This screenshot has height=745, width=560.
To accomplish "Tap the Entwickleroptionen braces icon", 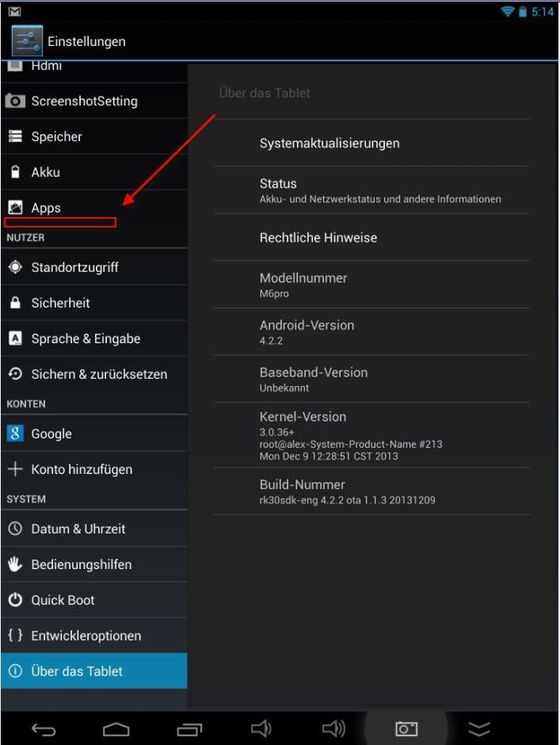I will point(15,636).
